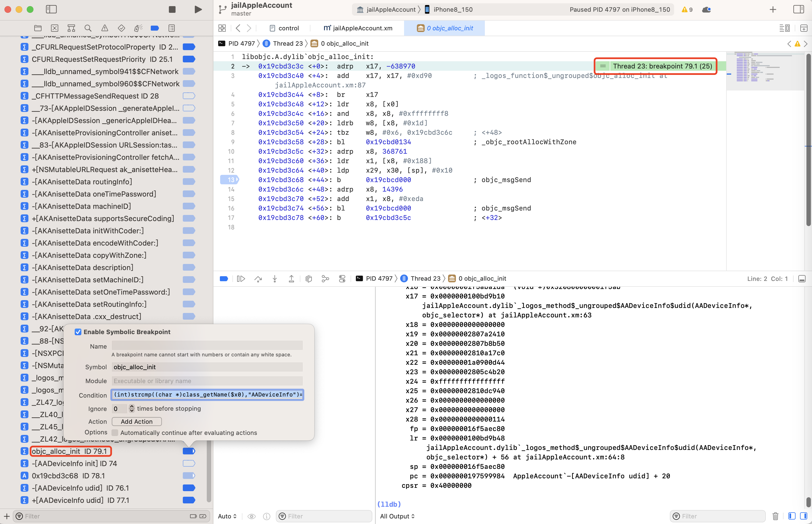This screenshot has height=524, width=812.
Task: Enable the -[AADeviceInfo init] ID 74 breakpoint
Action: (x=189, y=463)
